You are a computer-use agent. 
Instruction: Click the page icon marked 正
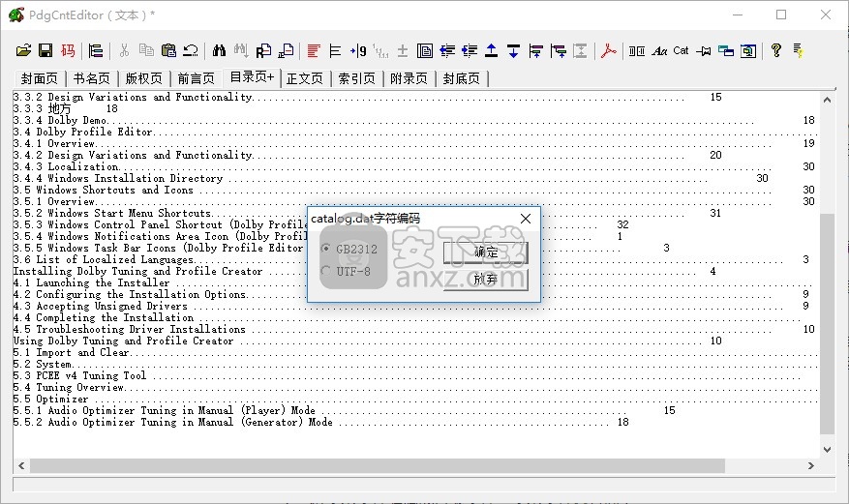coord(286,51)
